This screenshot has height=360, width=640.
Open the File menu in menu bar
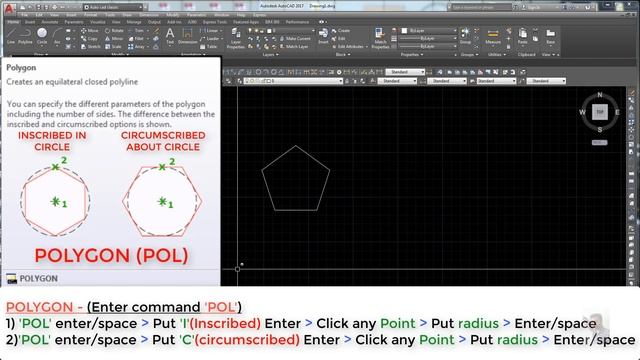pos(24,15)
